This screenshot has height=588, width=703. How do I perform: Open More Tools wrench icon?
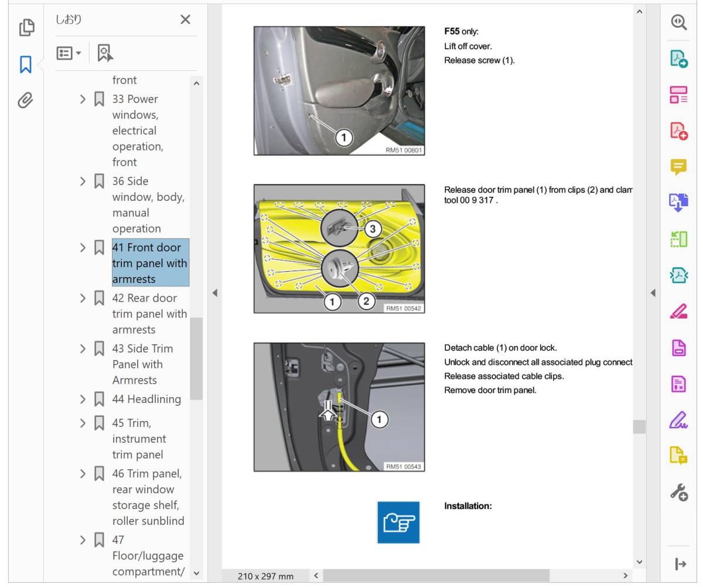pos(679,492)
